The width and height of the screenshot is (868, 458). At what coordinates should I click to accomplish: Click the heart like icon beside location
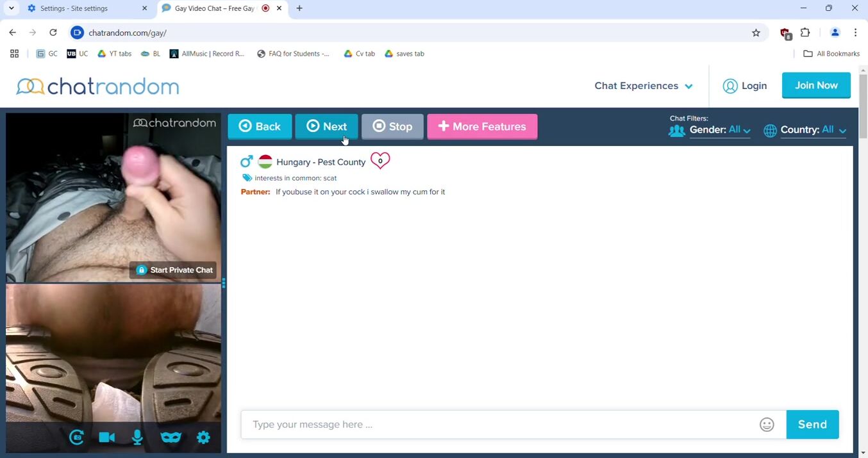(380, 161)
